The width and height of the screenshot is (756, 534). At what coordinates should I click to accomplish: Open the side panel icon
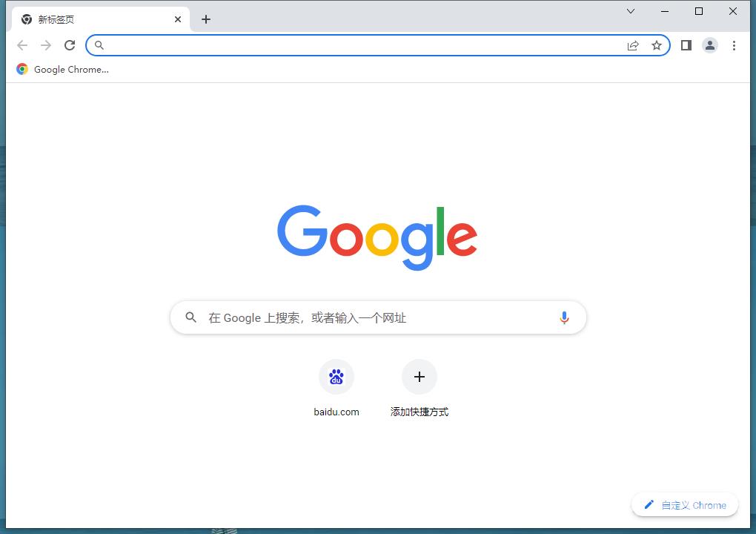[686, 45]
